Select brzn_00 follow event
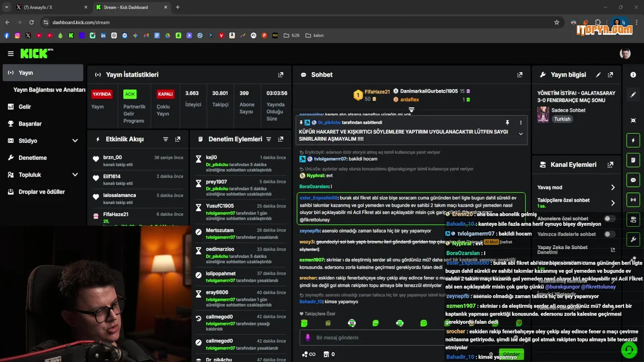Screen dimensions: 644x362 138,161
